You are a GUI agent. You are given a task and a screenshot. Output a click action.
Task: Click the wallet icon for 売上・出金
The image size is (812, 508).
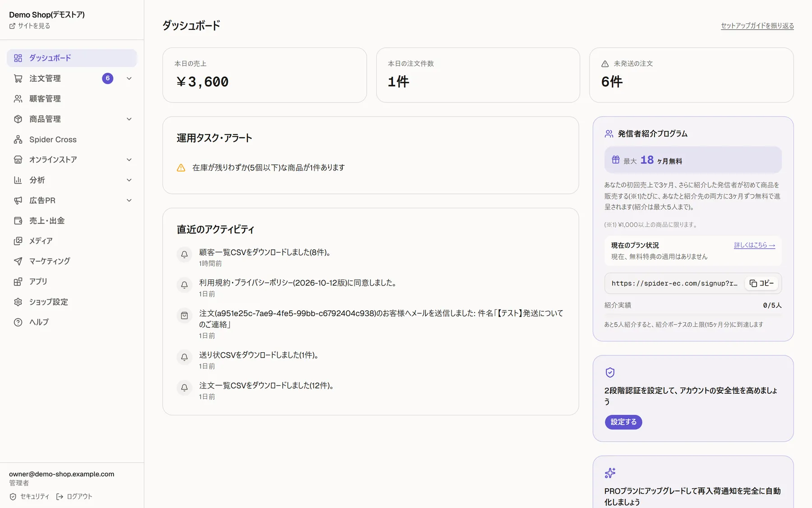(18, 221)
